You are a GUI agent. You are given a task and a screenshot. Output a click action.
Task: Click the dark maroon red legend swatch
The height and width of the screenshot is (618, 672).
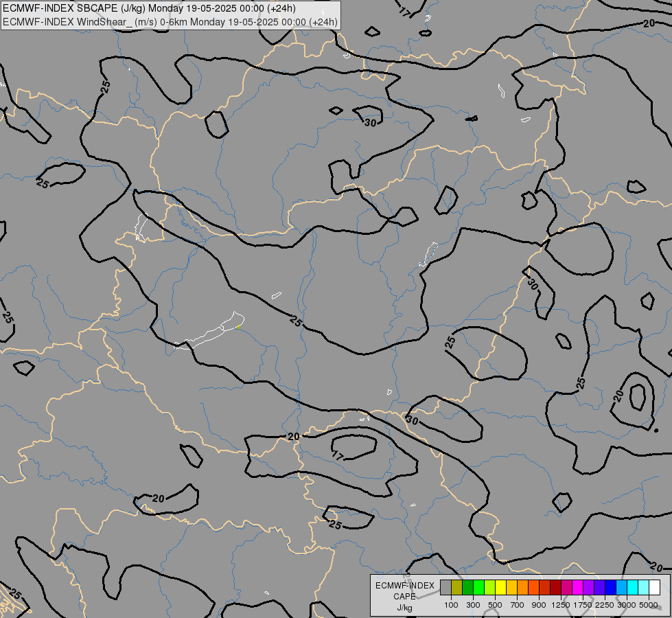point(555,587)
